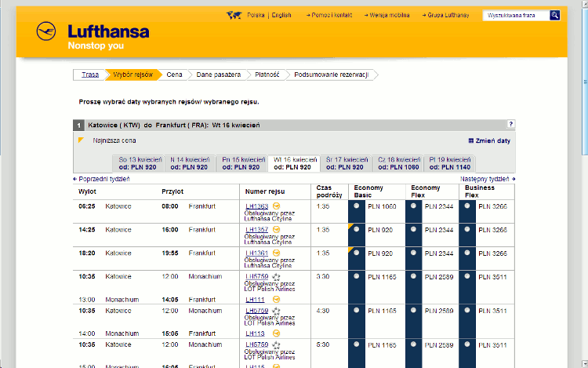Select Business Flex PLN 3266 for 14:25 flight
588x368 pixels.
[467, 229]
